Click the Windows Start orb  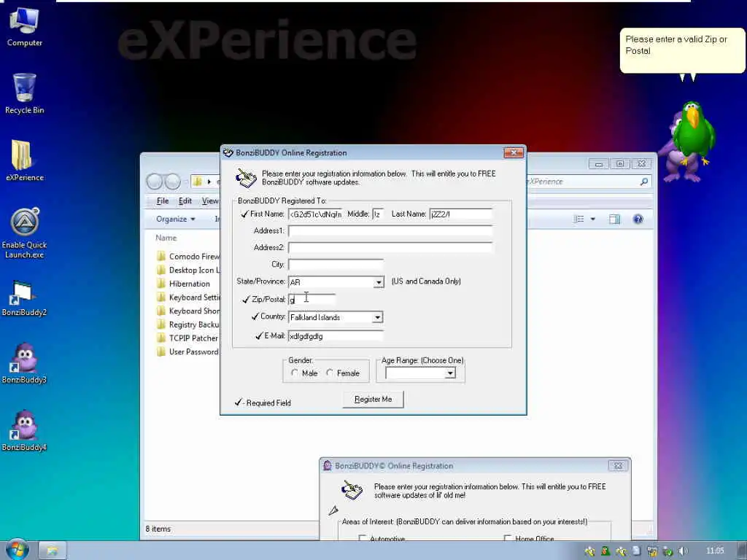click(18, 550)
